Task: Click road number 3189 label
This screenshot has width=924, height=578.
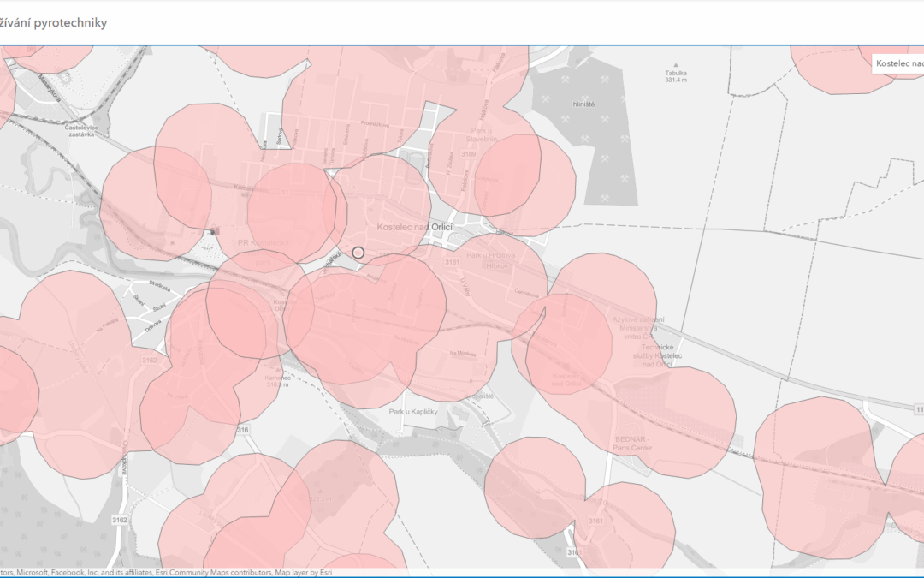Action: click(x=468, y=154)
